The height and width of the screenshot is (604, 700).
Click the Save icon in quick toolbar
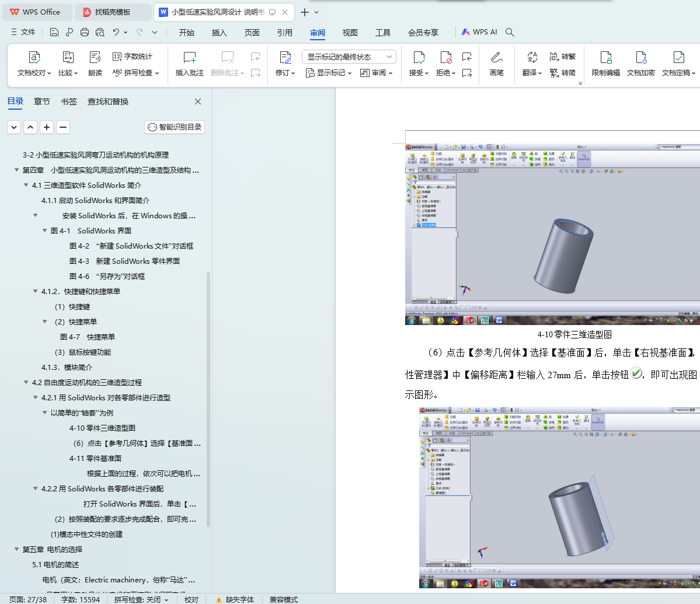pos(54,32)
